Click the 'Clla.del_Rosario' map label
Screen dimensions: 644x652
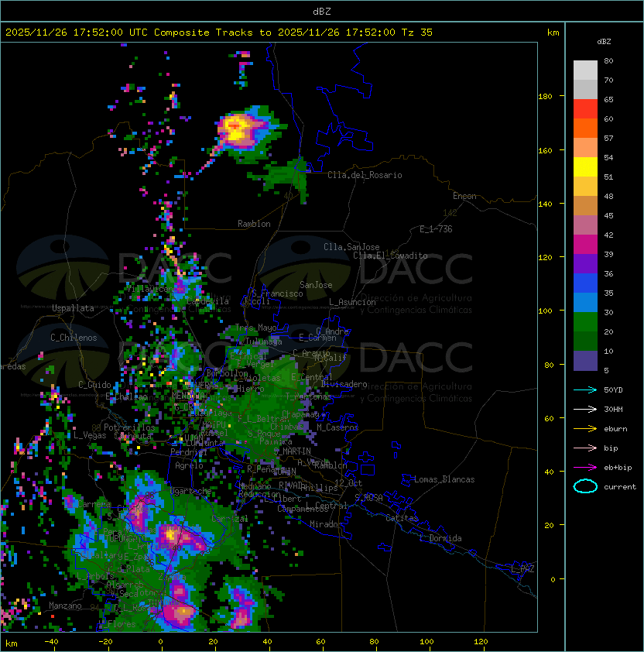365,175
